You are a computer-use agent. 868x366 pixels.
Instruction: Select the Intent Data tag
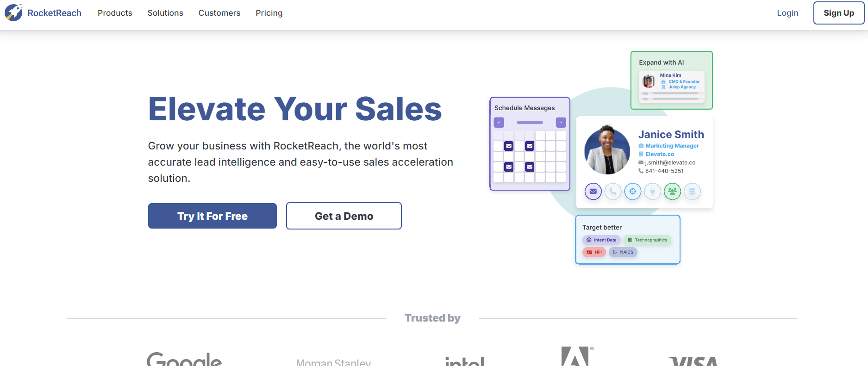[601, 240]
